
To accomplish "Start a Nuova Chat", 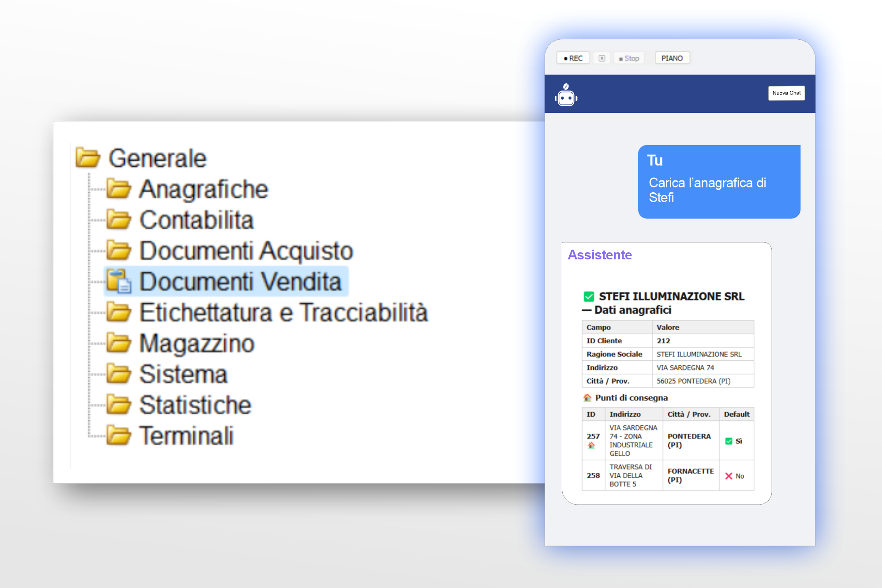I will (786, 93).
